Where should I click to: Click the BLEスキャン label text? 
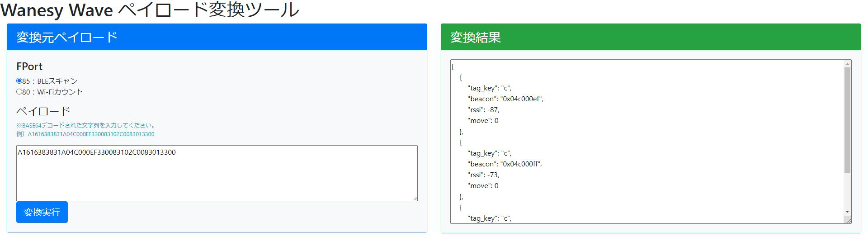pos(57,81)
